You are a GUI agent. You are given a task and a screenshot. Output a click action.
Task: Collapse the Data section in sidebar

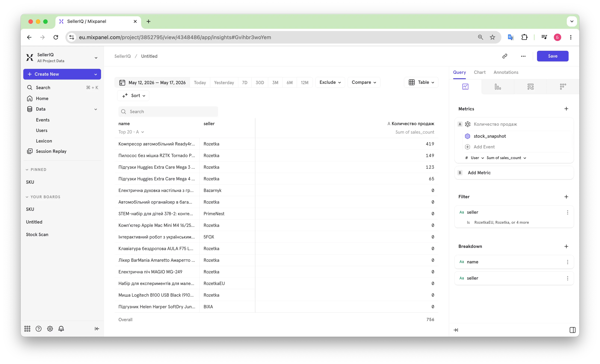[96, 109]
